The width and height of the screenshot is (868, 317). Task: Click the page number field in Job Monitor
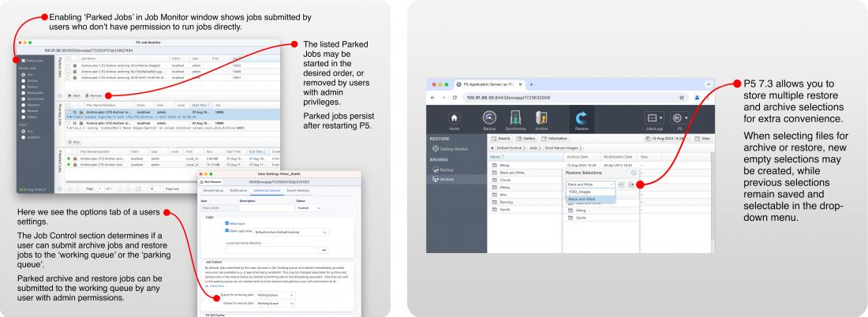pos(100,188)
